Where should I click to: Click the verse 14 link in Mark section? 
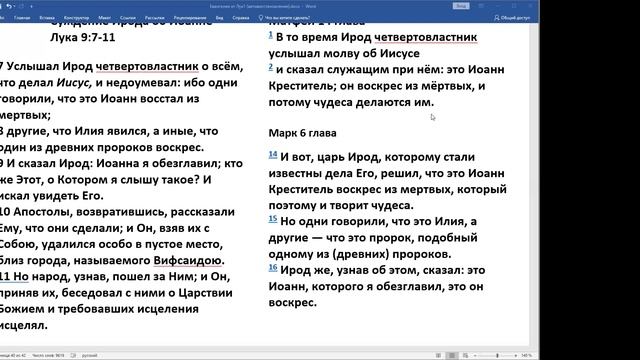[273, 155]
